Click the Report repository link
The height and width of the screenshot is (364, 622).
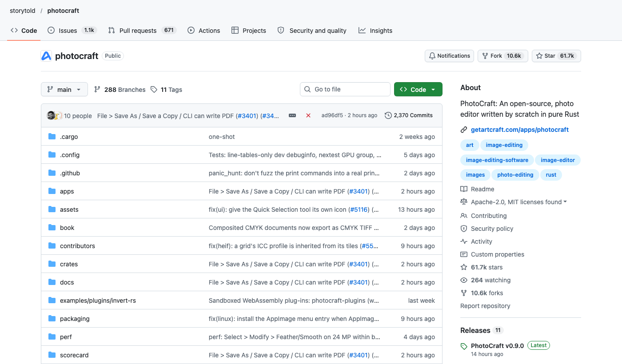[x=485, y=306]
